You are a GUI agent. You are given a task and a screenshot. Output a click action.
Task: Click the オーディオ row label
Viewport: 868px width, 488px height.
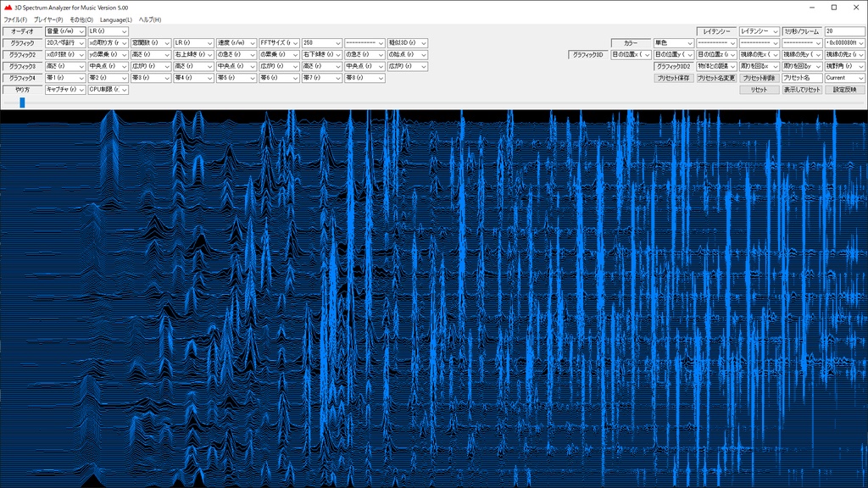click(x=23, y=31)
